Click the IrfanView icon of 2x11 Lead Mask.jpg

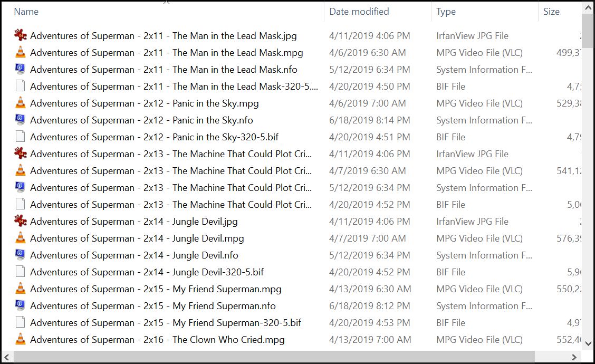[x=21, y=35]
